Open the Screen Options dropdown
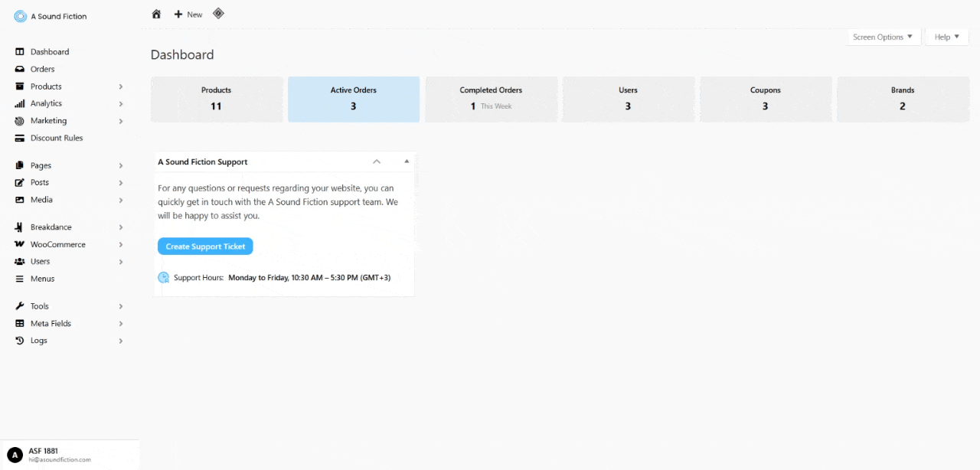 tap(883, 36)
